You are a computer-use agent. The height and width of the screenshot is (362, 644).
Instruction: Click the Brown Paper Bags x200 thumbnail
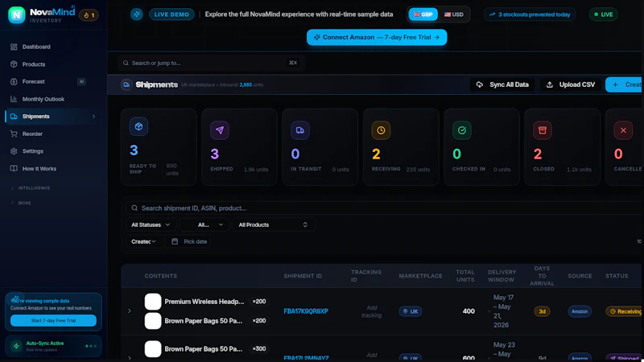coord(153,320)
